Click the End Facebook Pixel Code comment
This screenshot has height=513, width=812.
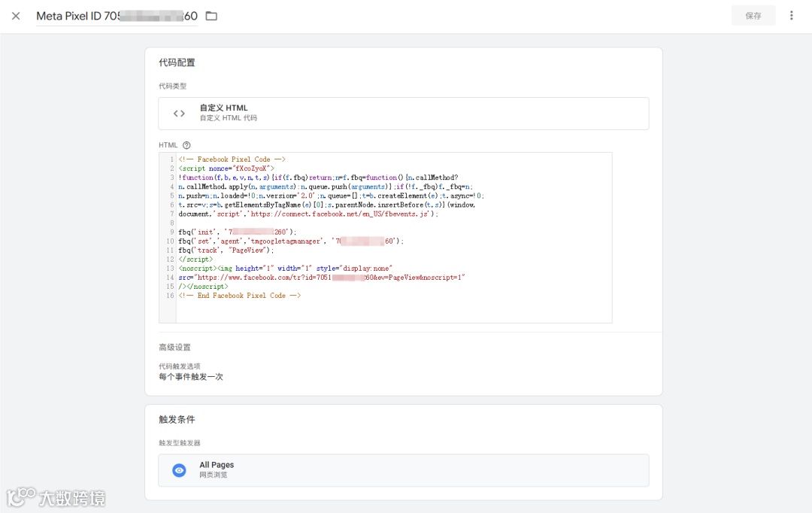(239, 296)
